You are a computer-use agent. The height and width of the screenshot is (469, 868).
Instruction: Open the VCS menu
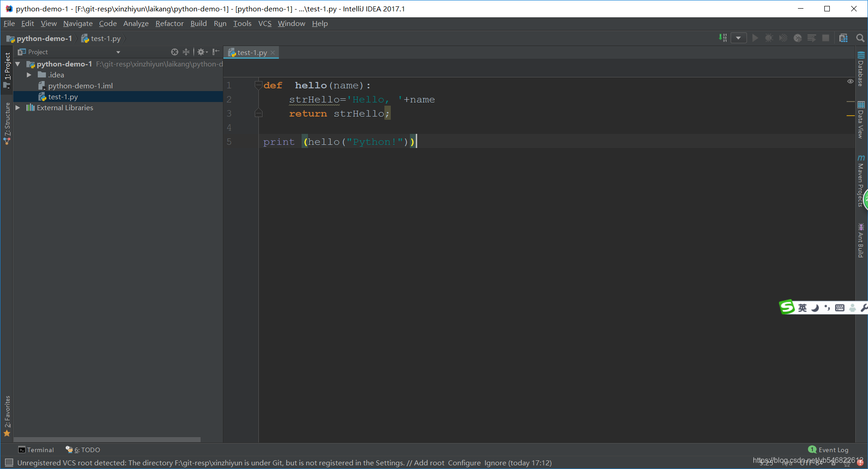265,23
